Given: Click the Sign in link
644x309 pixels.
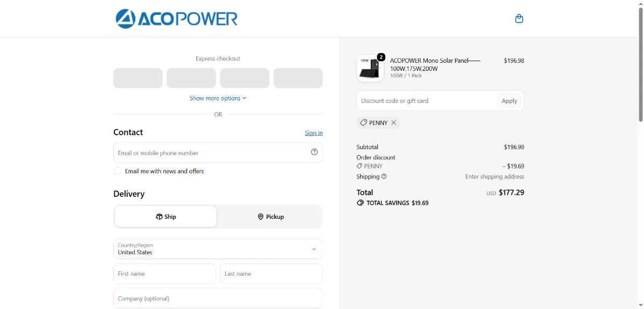Looking at the screenshot, I should click(314, 133).
